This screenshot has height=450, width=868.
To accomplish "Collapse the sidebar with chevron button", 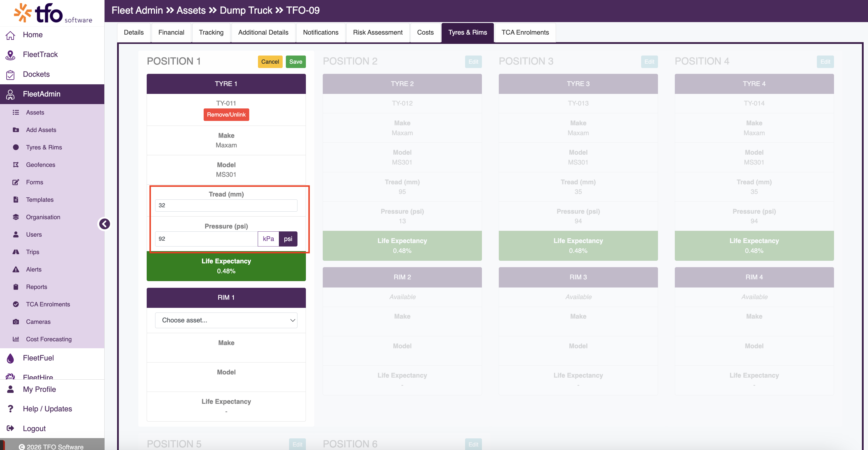I will coord(105,224).
